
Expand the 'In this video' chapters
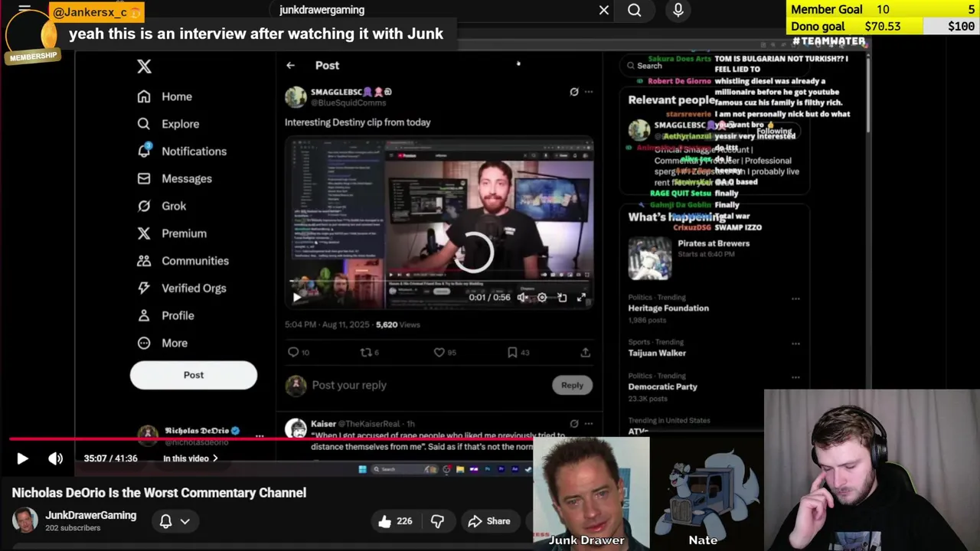tap(191, 458)
